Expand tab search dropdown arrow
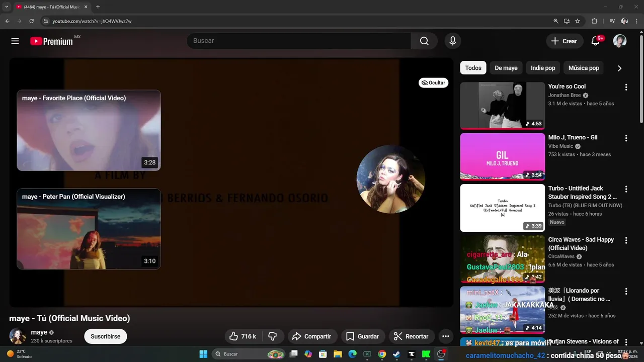The image size is (644, 362). tap(7, 7)
